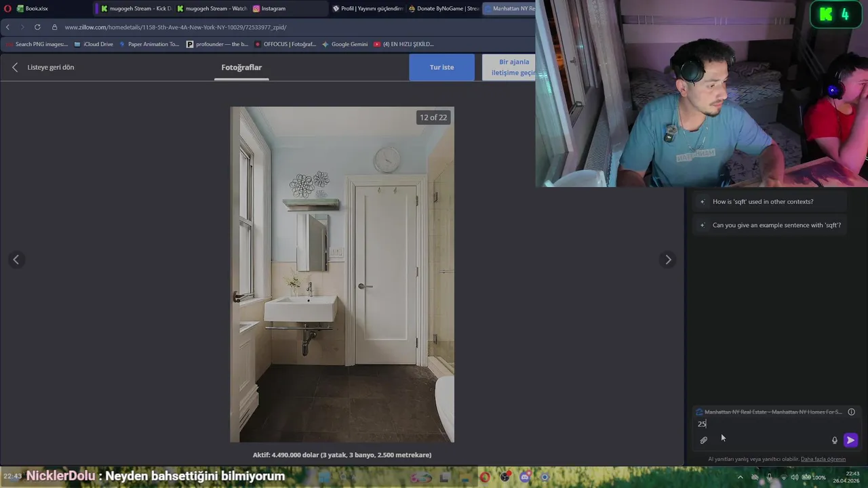Ask for example sentence with 'sqft'

(x=770, y=225)
